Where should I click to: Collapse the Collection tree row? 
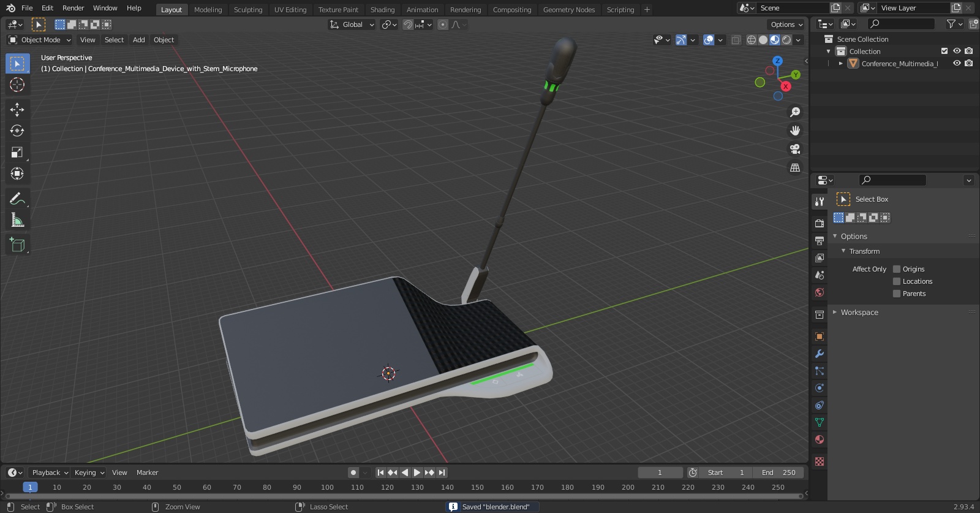pyautogui.click(x=829, y=51)
